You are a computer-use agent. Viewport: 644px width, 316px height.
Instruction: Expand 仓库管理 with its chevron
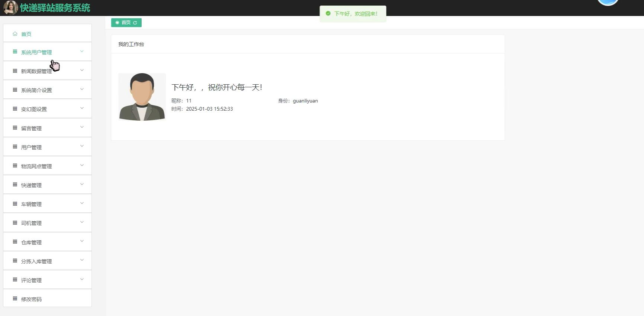pyautogui.click(x=82, y=241)
